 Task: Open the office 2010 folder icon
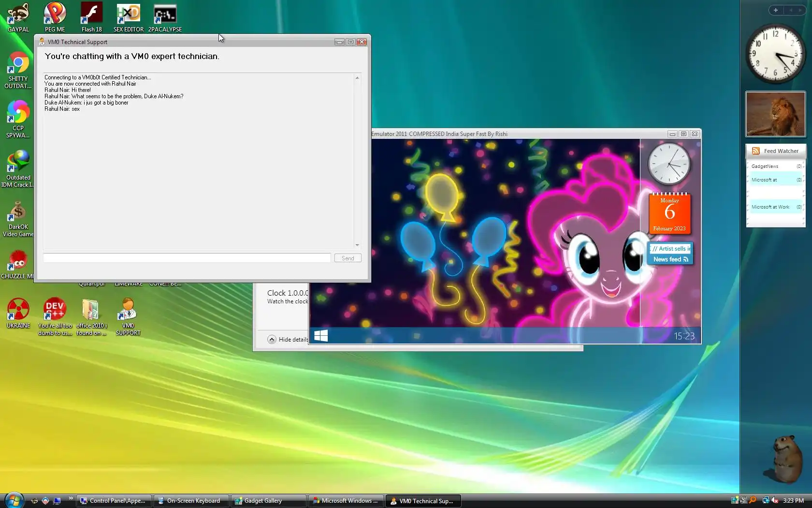point(91,316)
